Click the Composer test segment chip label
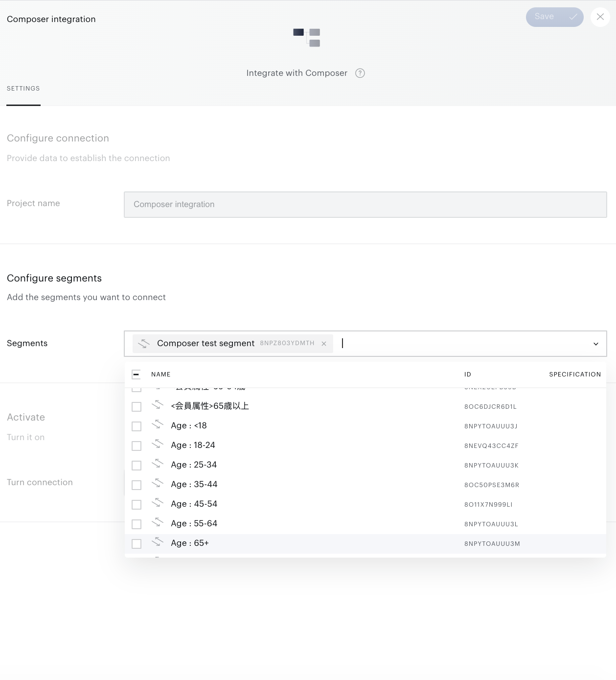This screenshot has width=616, height=680. click(x=205, y=344)
